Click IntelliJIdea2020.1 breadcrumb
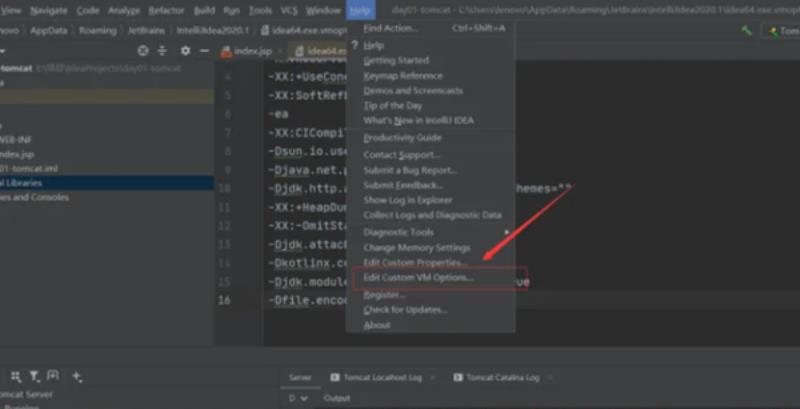The width and height of the screenshot is (800, 409). pos(213,31)
